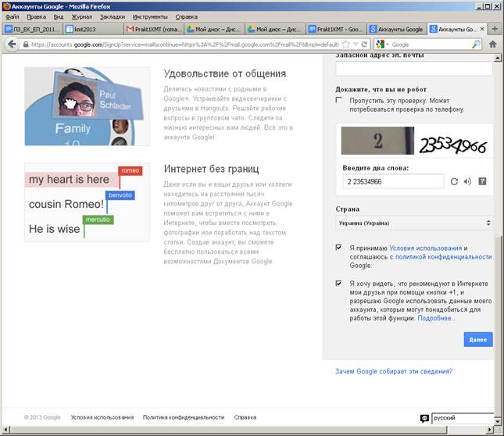Image resolution: width=504 pixels, height=436 pixels.
Task: Click the horizontal scrollbar left arrow
Action: point(5,429)
